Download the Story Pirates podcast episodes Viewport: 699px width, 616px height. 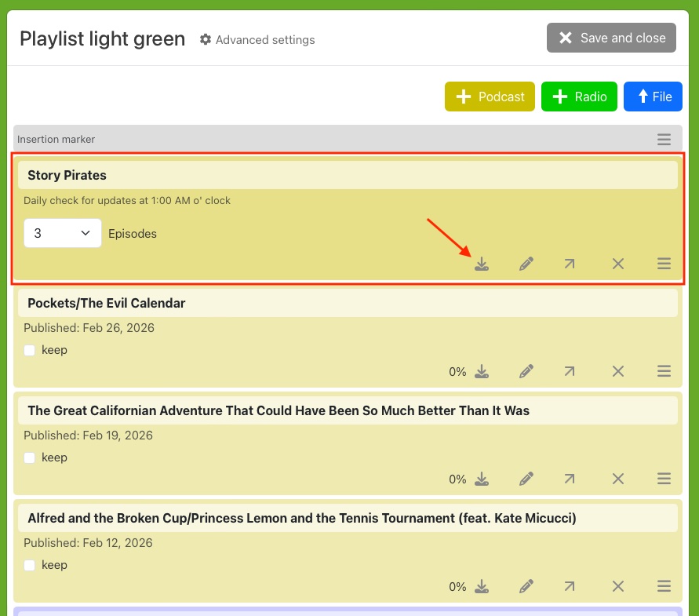482,264
